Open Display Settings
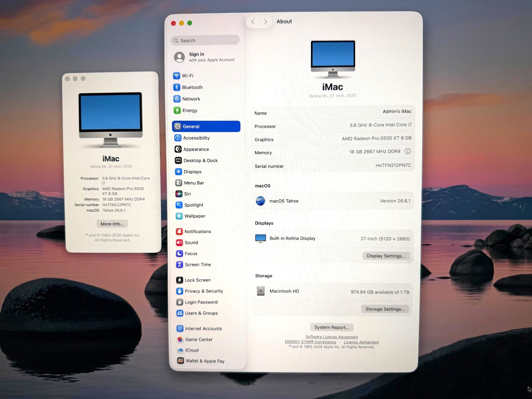Viewport: 532px width, 399px height. (386, 256)
